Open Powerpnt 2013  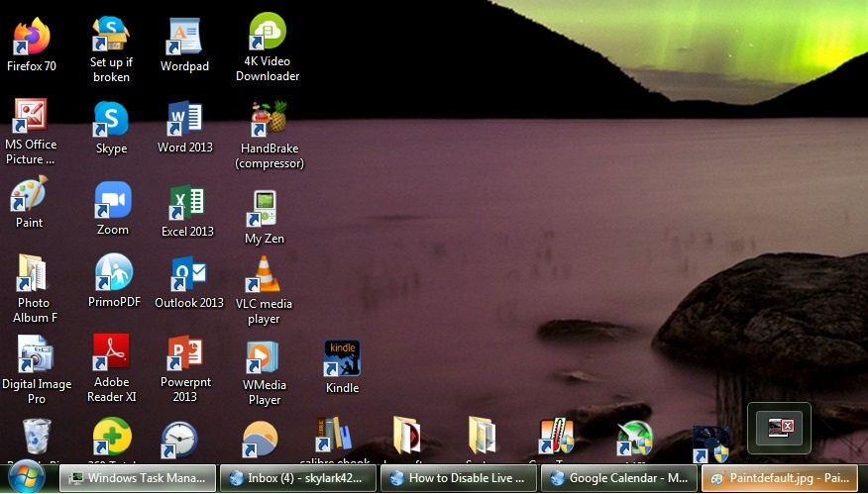click(185, 369)
